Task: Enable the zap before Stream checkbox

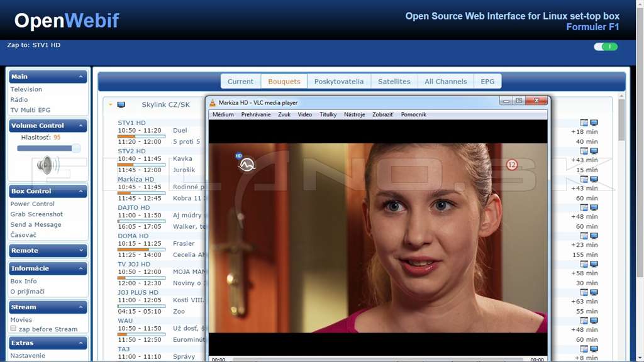Action: (x=13, y=328)
